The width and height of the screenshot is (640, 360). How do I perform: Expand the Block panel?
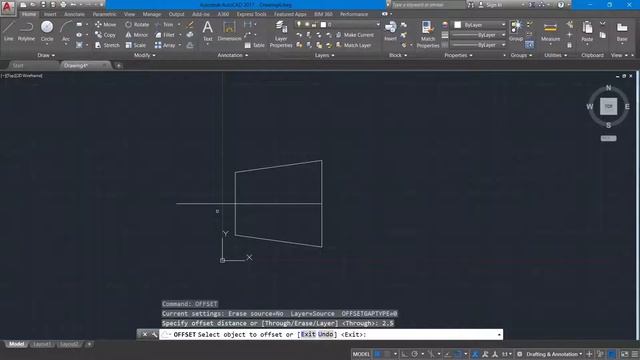[x=398, y=55]
